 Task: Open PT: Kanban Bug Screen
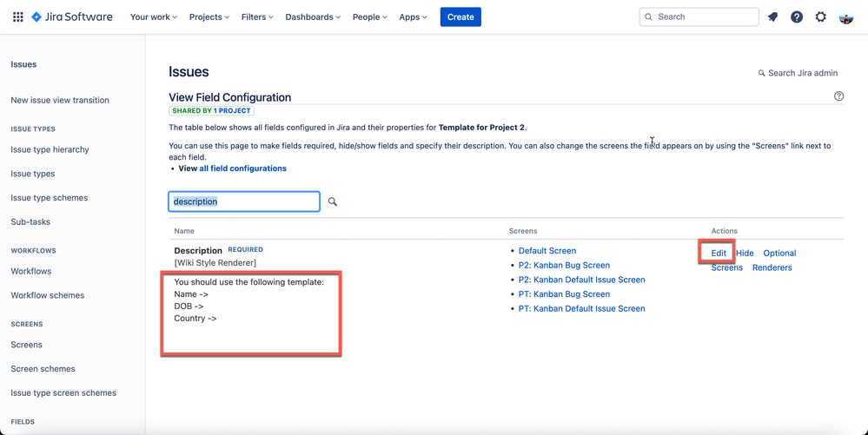click(x=564, y=293)
